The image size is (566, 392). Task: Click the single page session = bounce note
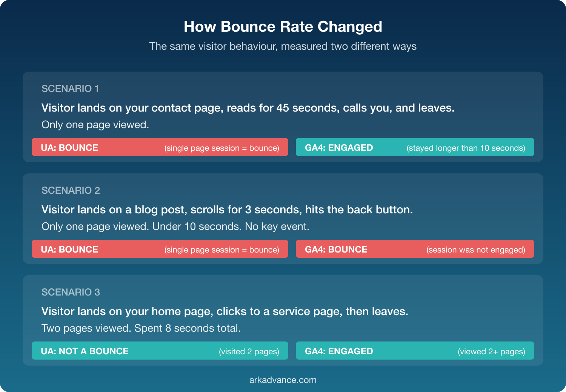tap(222, 148)
